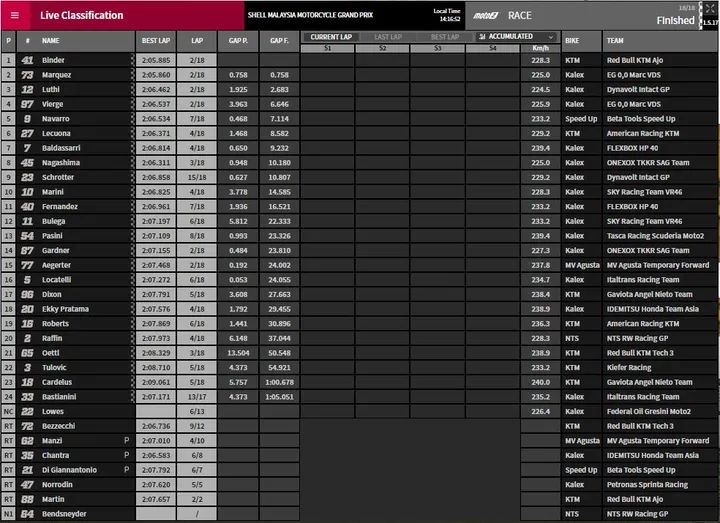720x523 pixels.
Task: Select rider Pasini in the list
Action: 52,236
